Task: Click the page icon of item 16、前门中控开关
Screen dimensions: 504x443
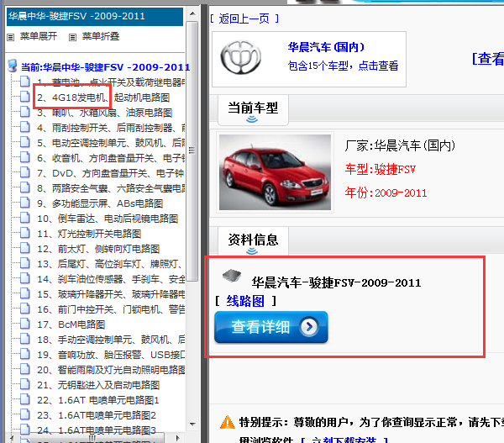Action: tap(25, 309)
